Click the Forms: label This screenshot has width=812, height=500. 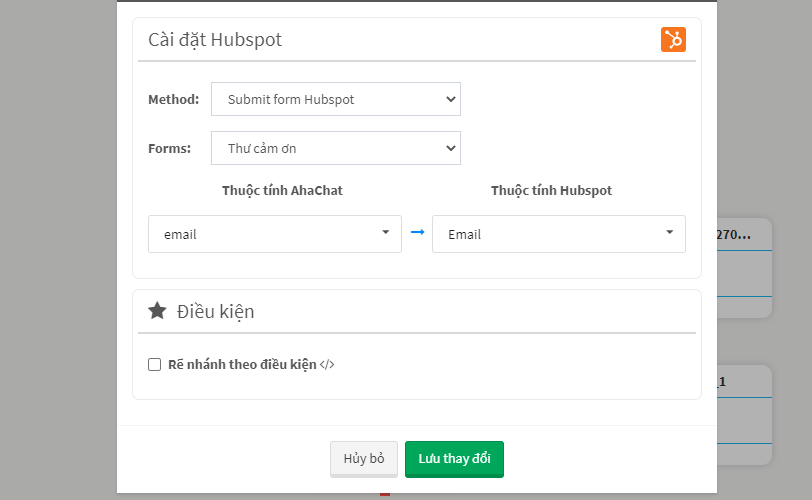click(169, 149)
